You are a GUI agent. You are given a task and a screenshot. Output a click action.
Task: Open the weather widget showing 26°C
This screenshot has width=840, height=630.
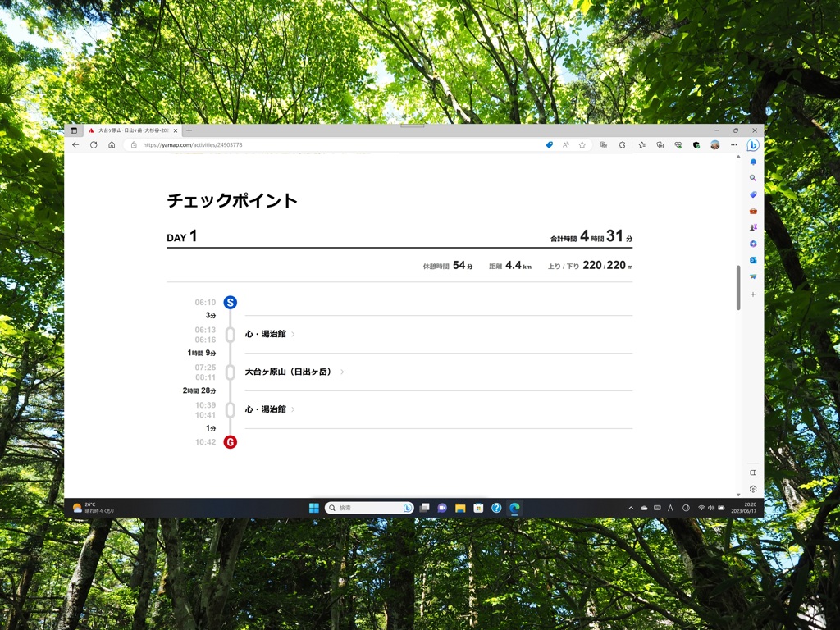coord(94,508)
